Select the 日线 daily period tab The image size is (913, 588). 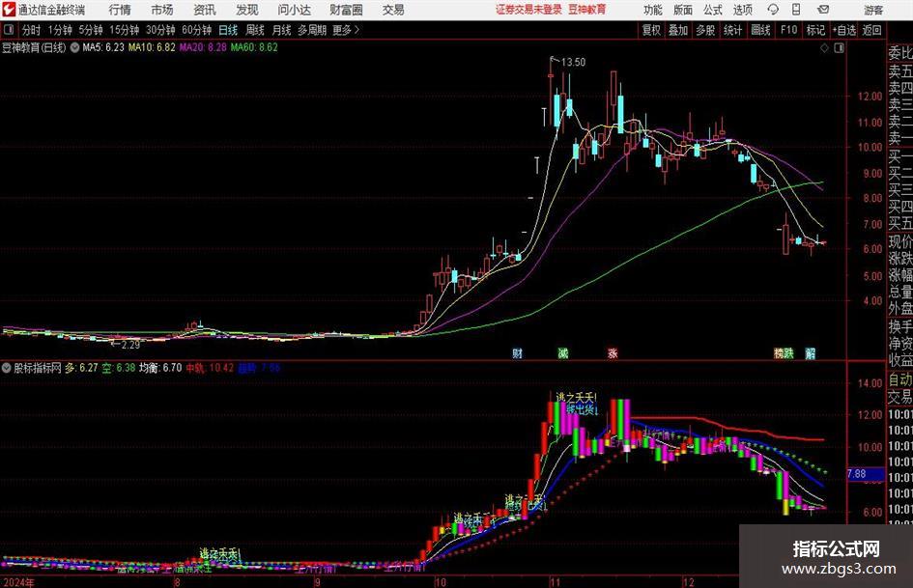[x=228, y=30]
